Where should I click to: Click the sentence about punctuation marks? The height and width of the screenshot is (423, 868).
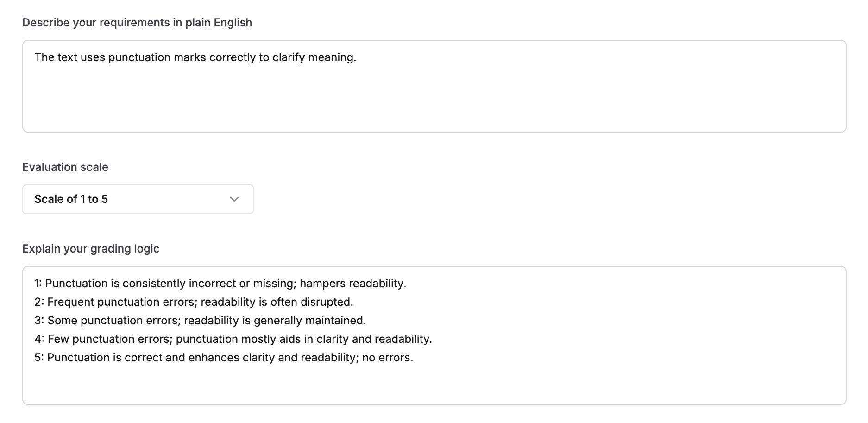click(195, 57)
